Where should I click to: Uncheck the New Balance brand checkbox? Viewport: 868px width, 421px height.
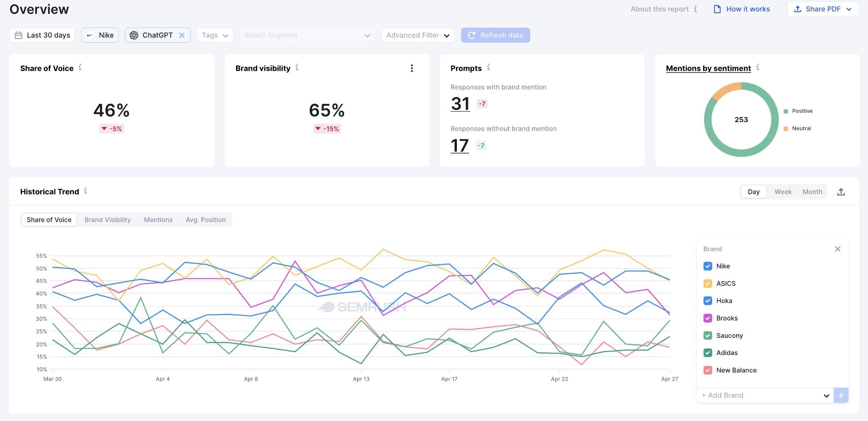click(x=708, y=370)
